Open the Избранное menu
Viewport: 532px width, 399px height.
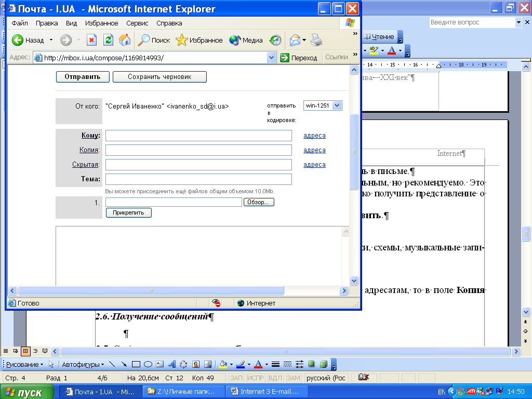click(101, 23)
